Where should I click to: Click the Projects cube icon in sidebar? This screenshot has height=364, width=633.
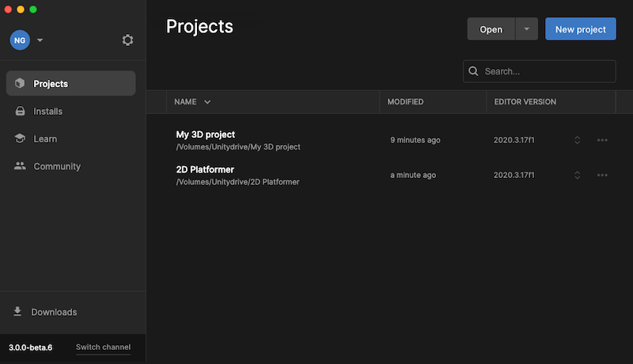tap(19, 84)
